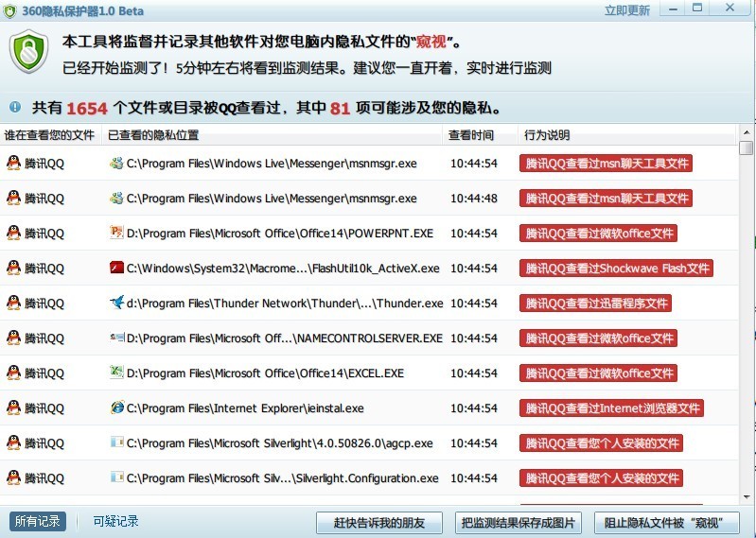Image resolution: width=756 pixels, height=538 pixels.
Task: Switch to the 所有记录 tab
Action: tap(37, 521)
